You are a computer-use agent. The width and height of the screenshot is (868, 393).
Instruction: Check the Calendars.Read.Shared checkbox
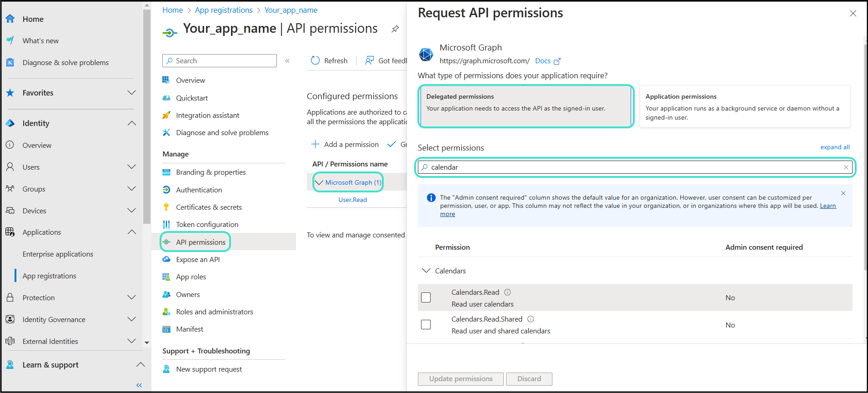[426, 325]
